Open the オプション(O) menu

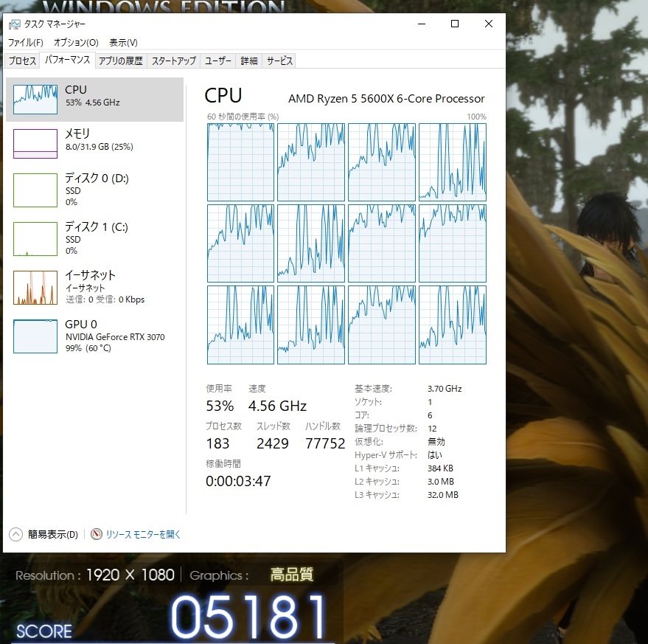tap(76, 43)
